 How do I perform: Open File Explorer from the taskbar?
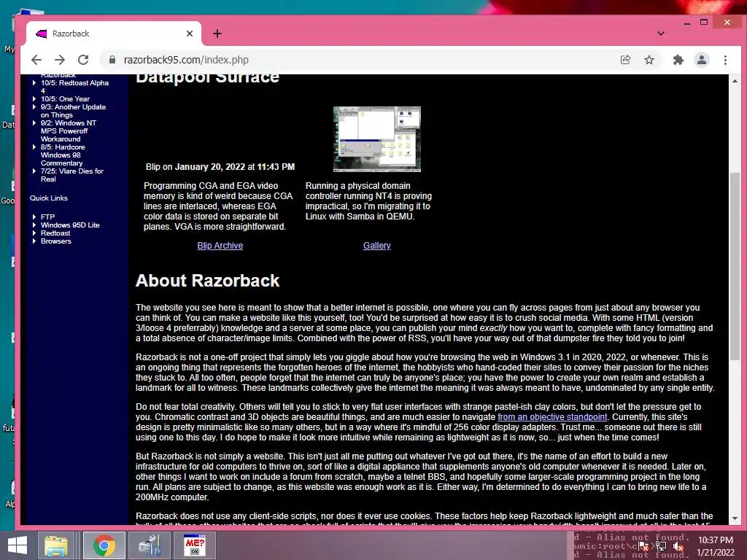56,545
